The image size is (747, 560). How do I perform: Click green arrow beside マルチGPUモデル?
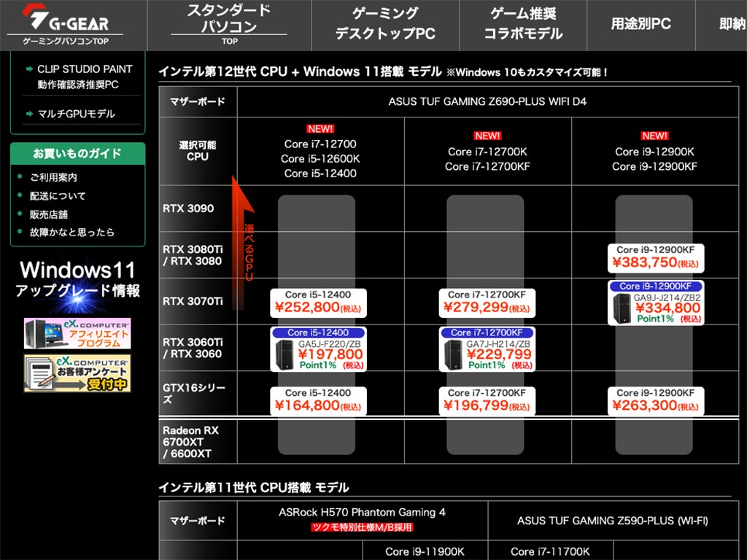[29, 114]
